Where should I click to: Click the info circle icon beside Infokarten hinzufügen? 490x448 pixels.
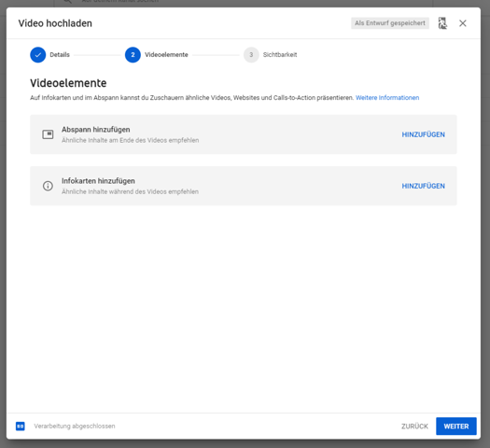point(48,186)
